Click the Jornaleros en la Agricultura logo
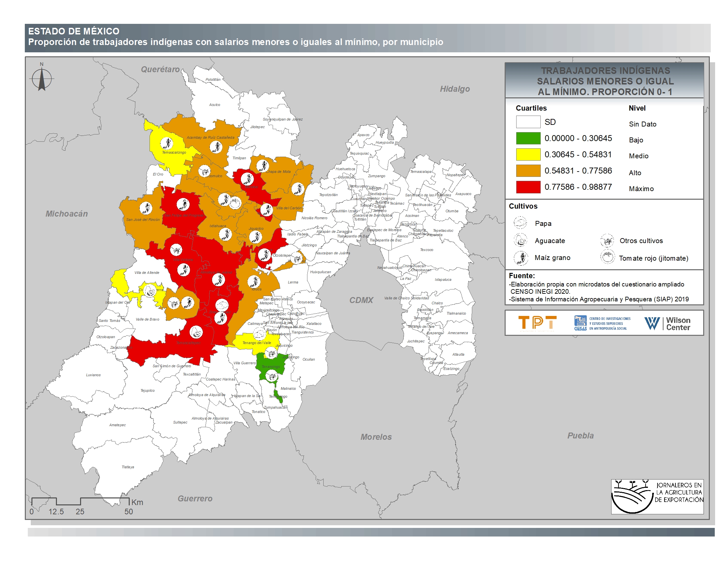728x563 pixels. click(x=657, y=496)
